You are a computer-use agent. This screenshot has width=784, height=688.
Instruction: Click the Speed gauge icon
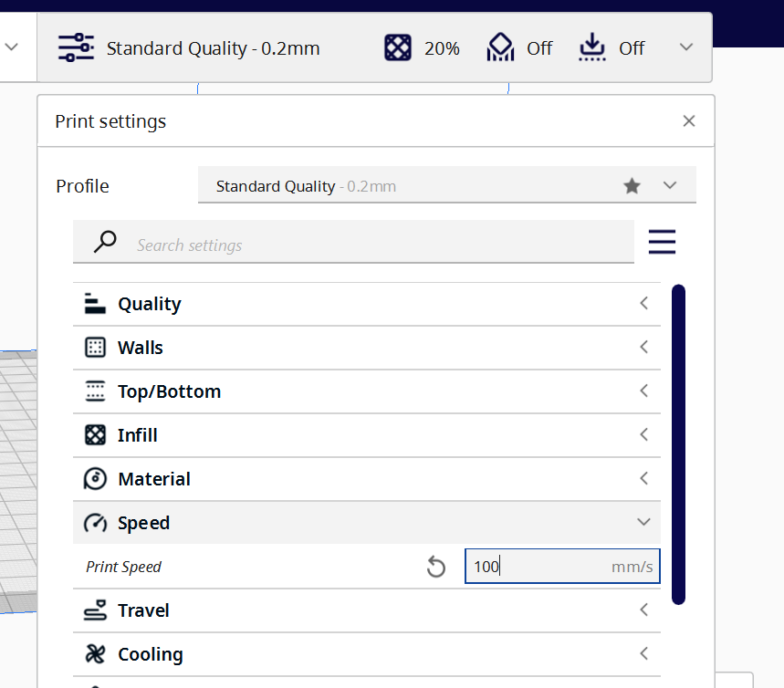point(95,523)
